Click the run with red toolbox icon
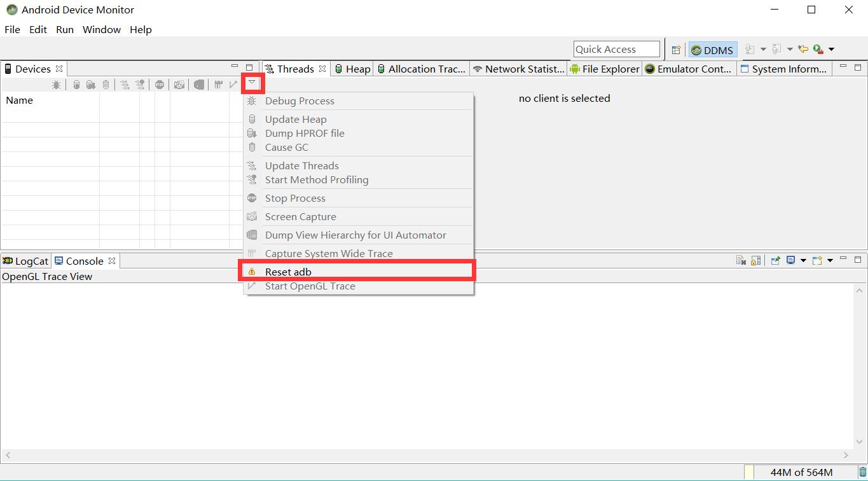 coord(818,49)
